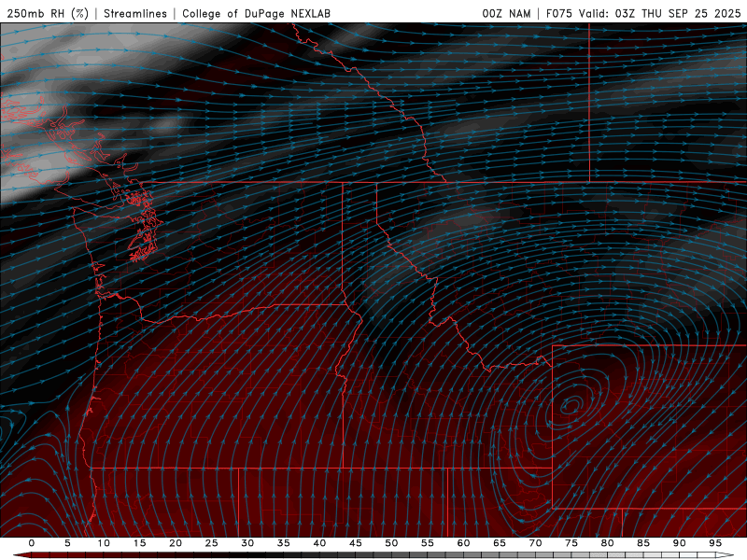Click the "00Z NAM" model run label
The height and width of the screenshot is (560, 747).
point(506,13)
